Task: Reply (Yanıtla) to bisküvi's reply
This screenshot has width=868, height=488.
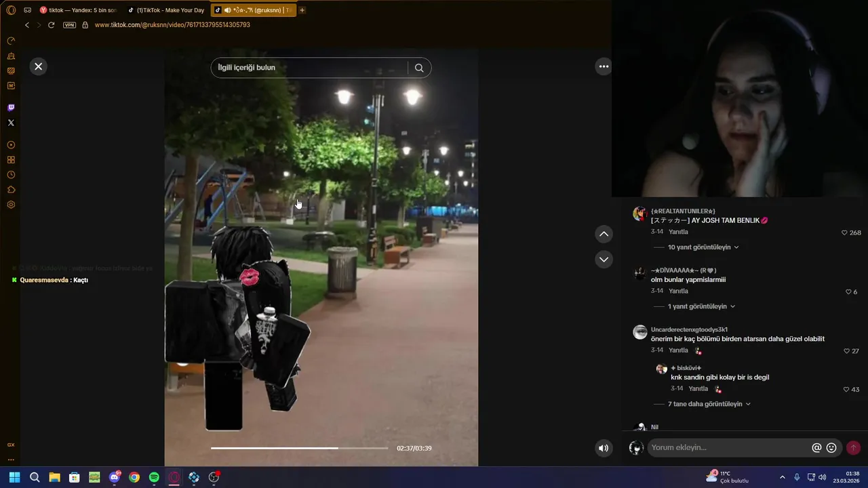Action: pos(698,388)
